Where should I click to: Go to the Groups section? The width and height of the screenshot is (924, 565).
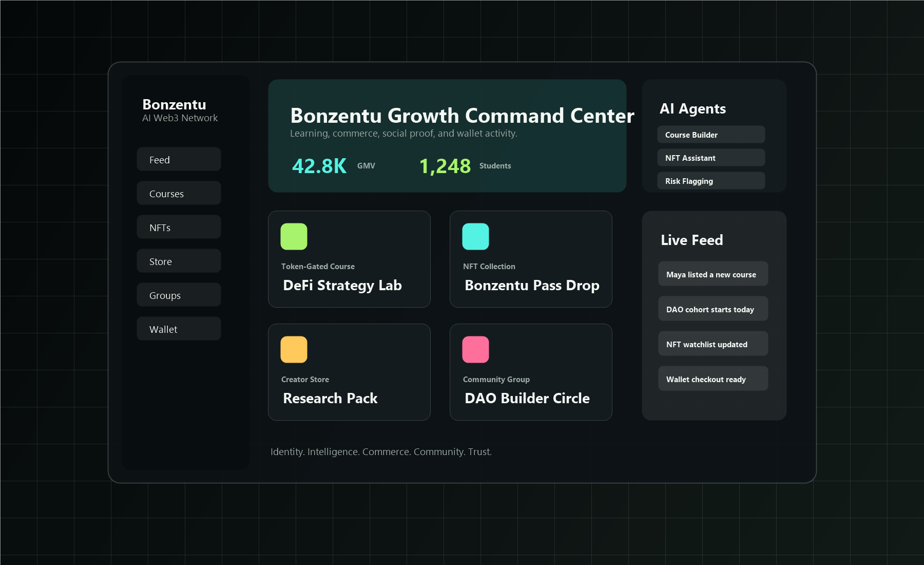pos(178,294)
